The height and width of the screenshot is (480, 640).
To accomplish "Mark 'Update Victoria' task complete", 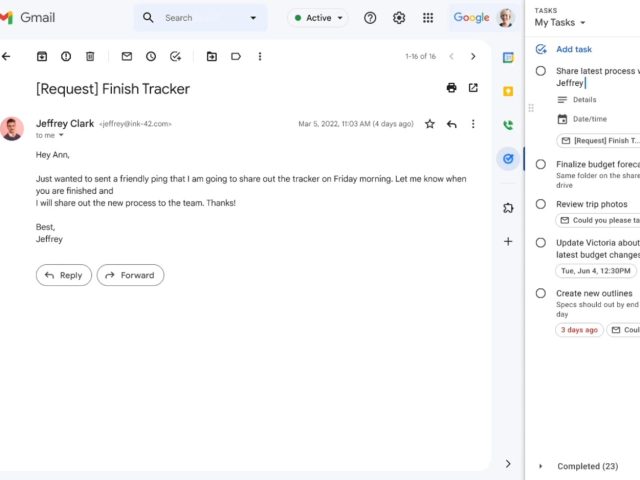I will coord(540,242).
